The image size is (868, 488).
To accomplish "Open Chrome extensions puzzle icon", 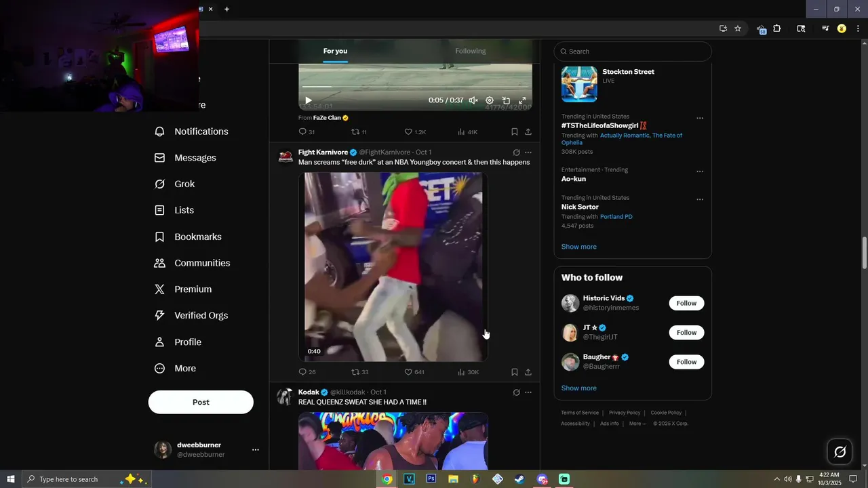I will click(777, 28).
